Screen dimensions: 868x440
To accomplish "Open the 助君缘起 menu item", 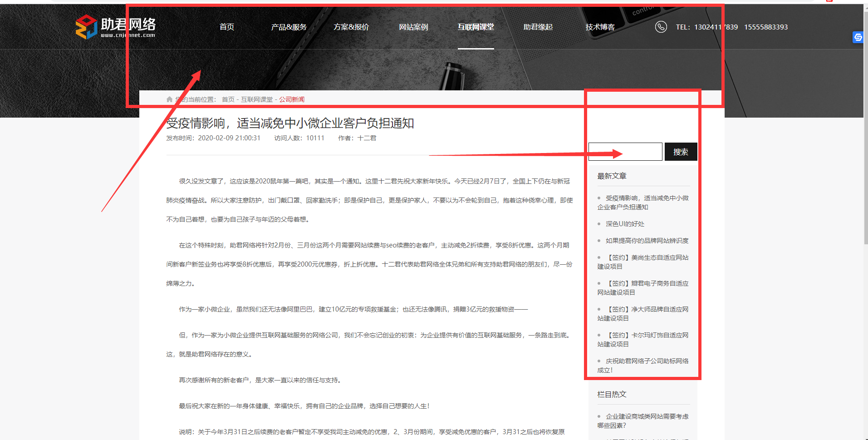I will pos(538,27).
